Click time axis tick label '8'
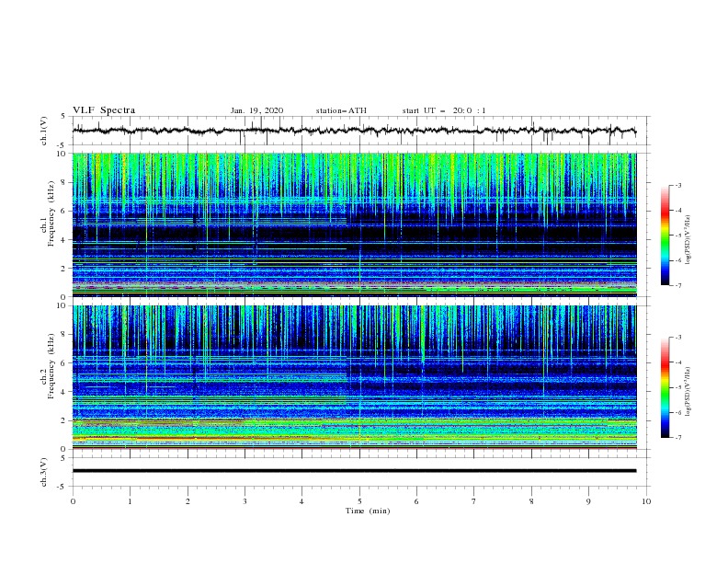Image resolution: width=728 pixels, height=563 pixels. click(x=531, y=501)
